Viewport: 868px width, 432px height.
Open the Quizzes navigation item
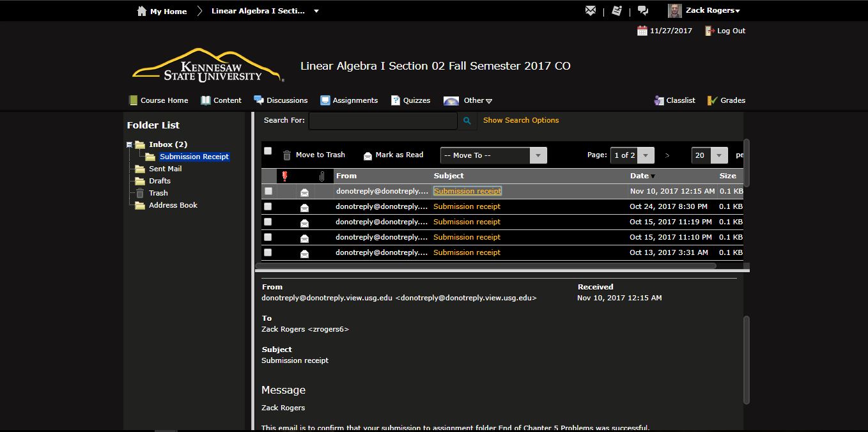[416, 100]
